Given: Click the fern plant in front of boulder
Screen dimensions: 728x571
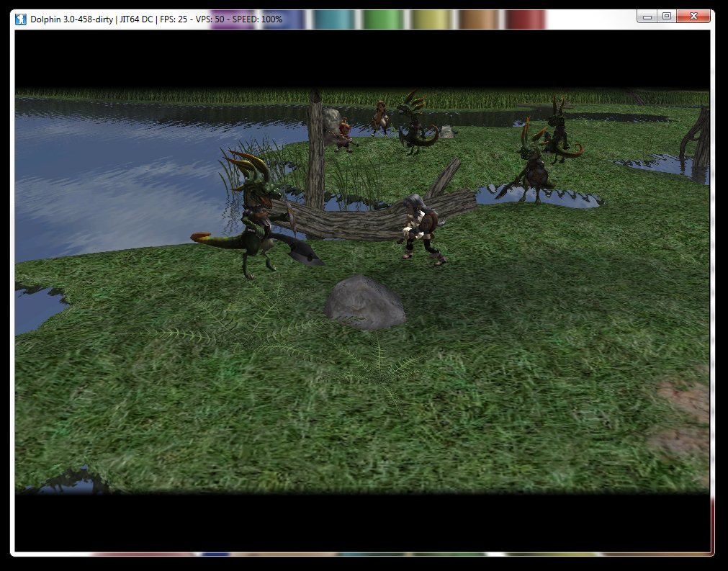Looking at the screenshot, I should click(x=374, y=360).
